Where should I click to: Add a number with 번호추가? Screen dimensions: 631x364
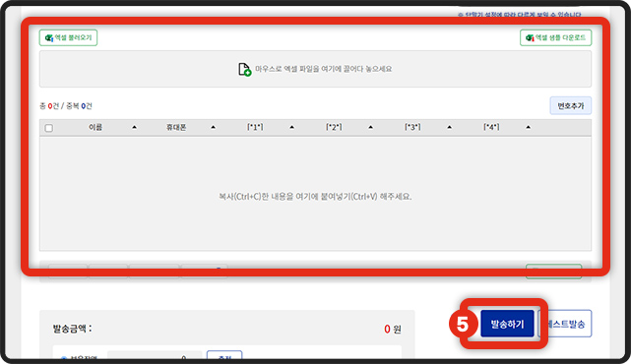[x=570, y=106]
